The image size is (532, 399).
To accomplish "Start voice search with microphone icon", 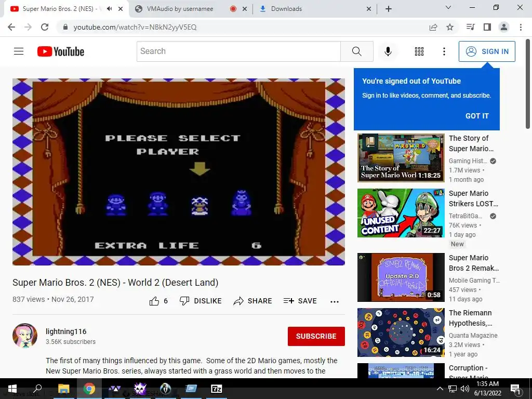I will (x=388, y=51).
